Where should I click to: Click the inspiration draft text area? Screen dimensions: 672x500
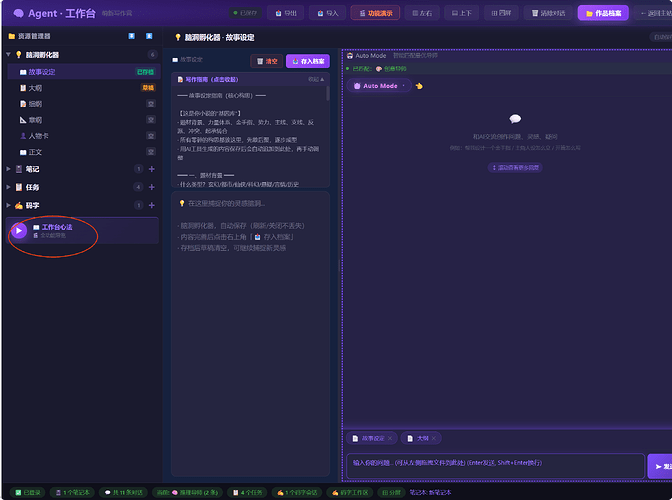tap(250, 334)
